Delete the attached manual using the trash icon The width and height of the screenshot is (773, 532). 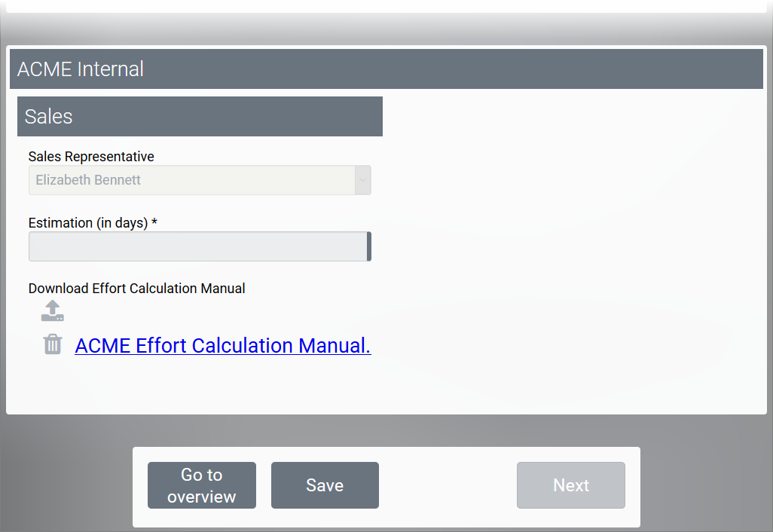[52, 344]
